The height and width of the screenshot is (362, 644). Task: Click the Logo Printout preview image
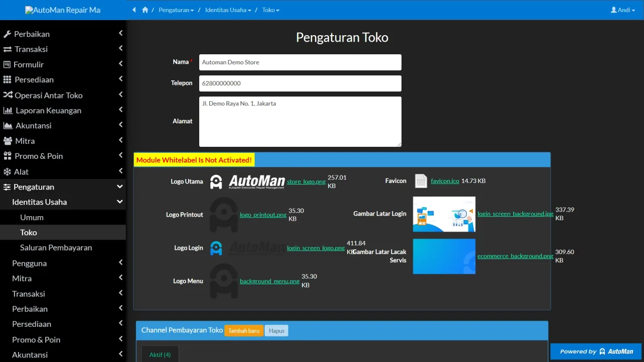pyautogui.click(x=224, y=215)
